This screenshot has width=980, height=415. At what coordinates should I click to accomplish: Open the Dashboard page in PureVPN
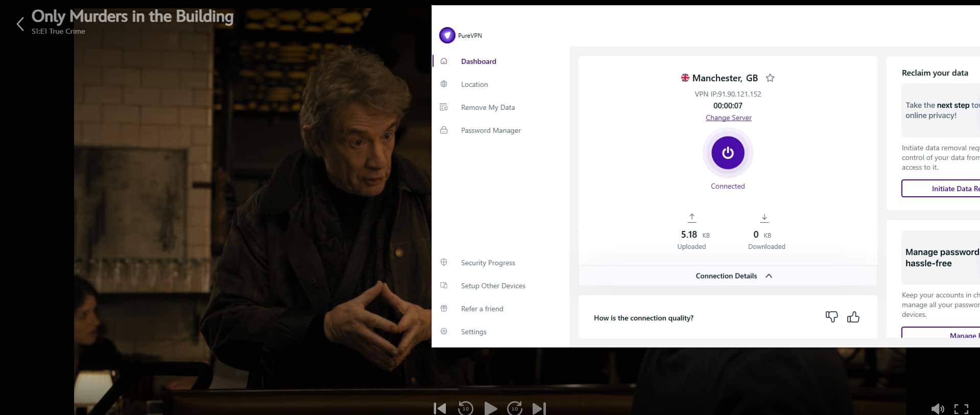[x=479, y=61]
